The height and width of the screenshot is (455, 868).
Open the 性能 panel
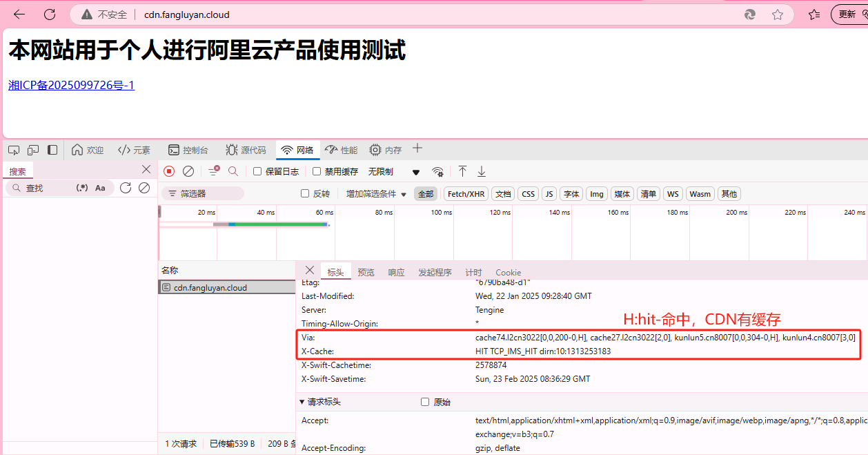coord(342,150)
